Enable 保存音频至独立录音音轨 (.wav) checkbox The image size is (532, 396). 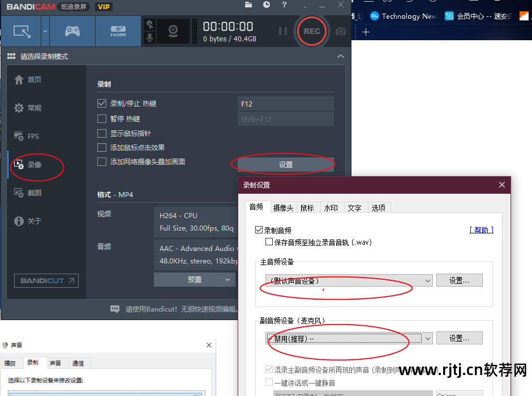[269, 242]
